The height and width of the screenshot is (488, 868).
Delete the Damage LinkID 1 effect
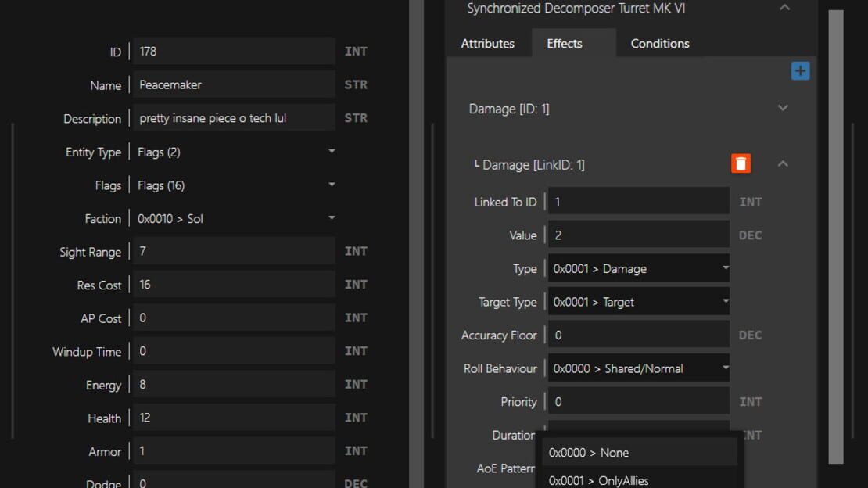[741, 164]
